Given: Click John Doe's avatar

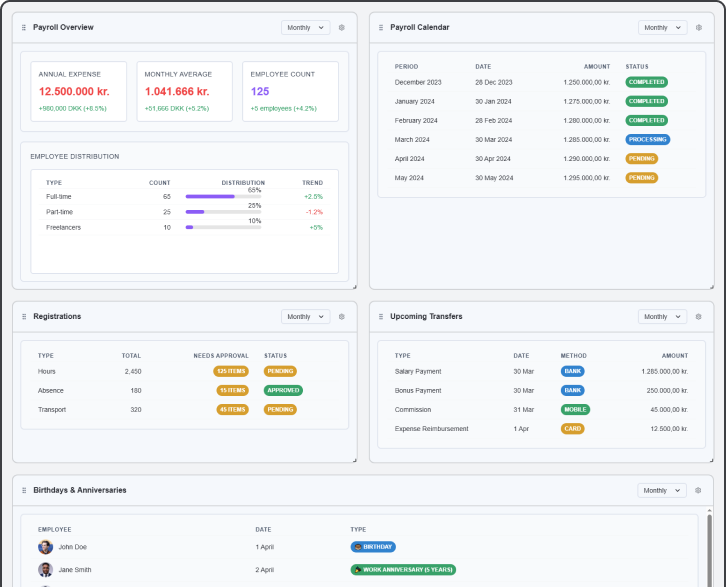Looking at the screenshot, I should pyautogui.click(x=45, y=547).
